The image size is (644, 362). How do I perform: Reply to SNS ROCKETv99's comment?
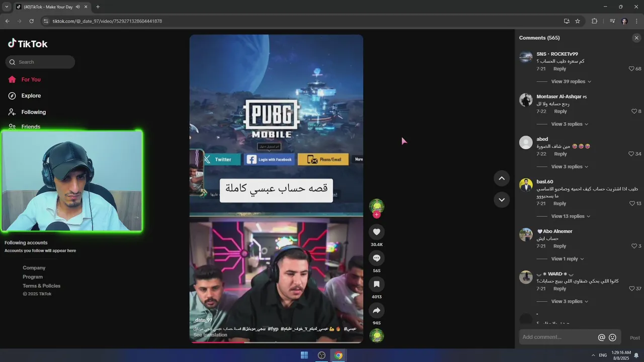[559, 69]
